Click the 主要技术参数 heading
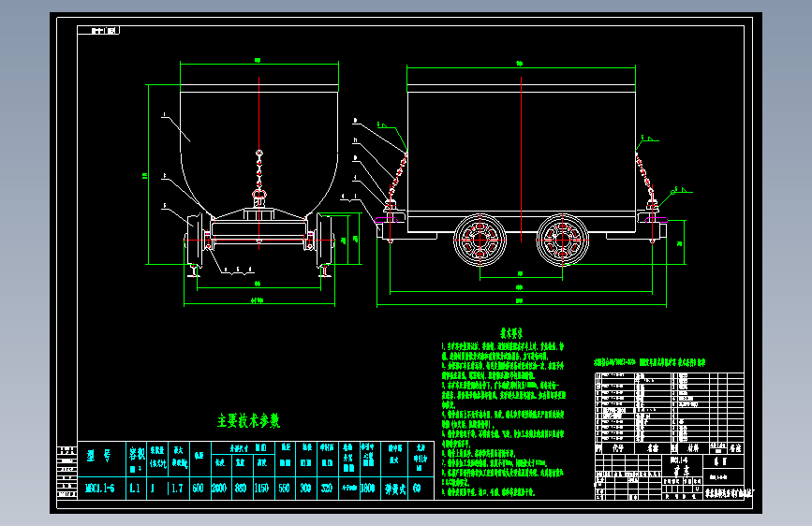Viewport: 812px width, 526px height. pos(248,420)
